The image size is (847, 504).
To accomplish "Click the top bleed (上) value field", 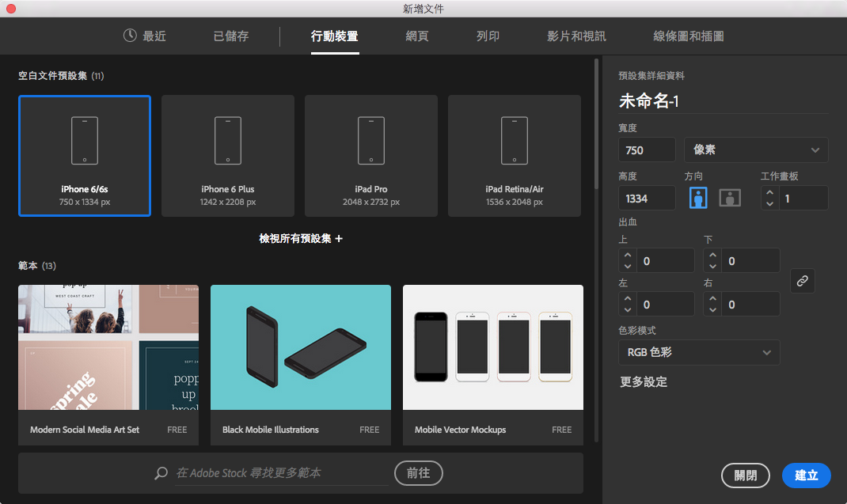I will click(666, 261).
